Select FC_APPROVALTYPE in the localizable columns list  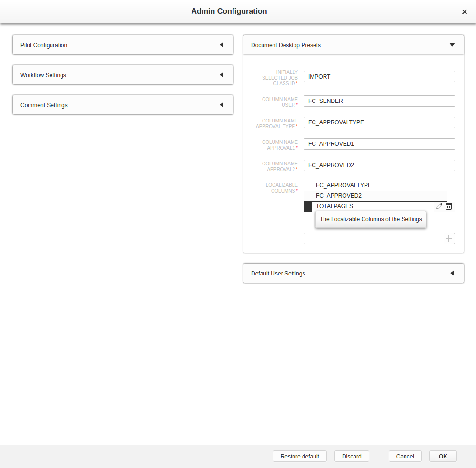click(375, 185)
